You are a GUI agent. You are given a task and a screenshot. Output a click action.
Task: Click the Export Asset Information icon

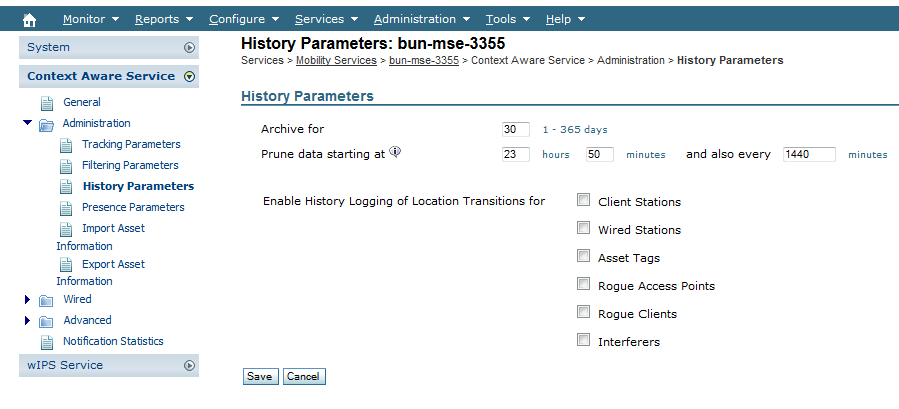tap(66, 265)
